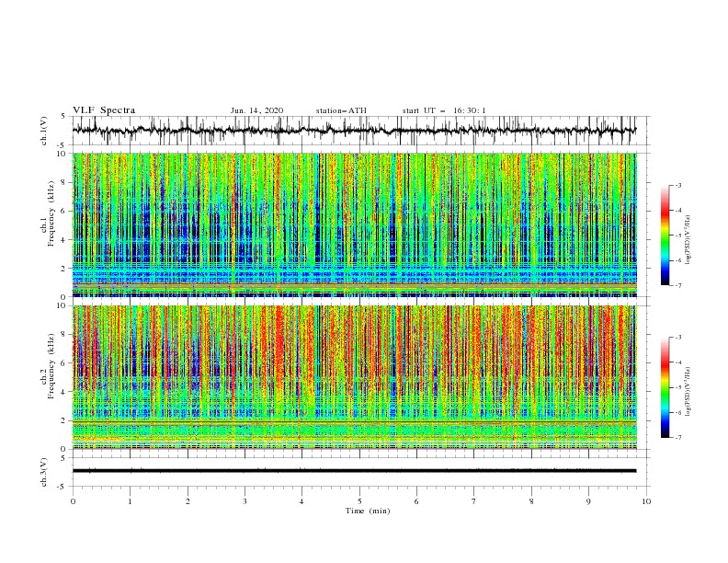
Task: Click the ch.1 spectrogram color scale bar
Action: (x=665, y=235)
